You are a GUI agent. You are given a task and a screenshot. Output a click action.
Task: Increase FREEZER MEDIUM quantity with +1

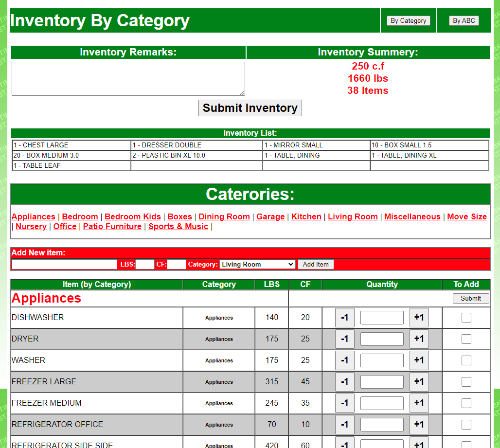tap(419, 403)
